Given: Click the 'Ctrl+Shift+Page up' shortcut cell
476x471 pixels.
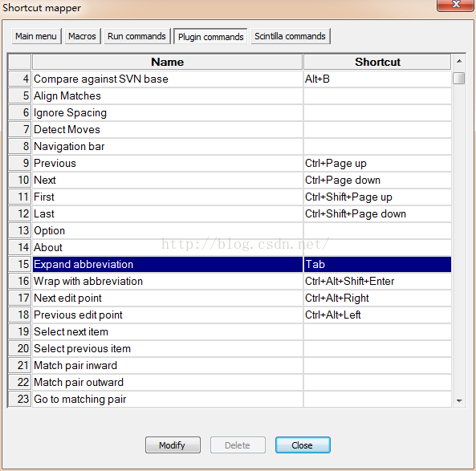Looking at the screenshot, I should pos(377,197).
